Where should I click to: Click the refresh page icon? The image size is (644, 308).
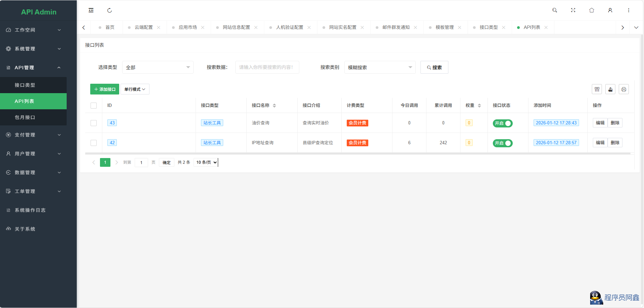click(109, 10)
